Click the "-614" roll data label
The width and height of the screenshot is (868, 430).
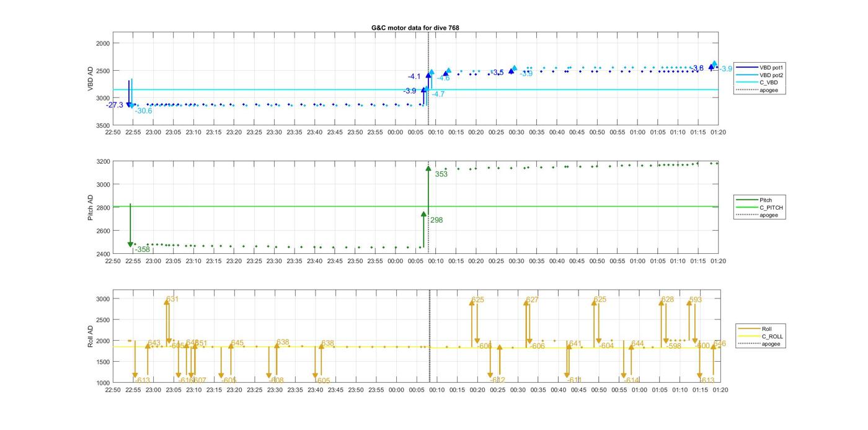pyautogui.click(x=631, y=380)
